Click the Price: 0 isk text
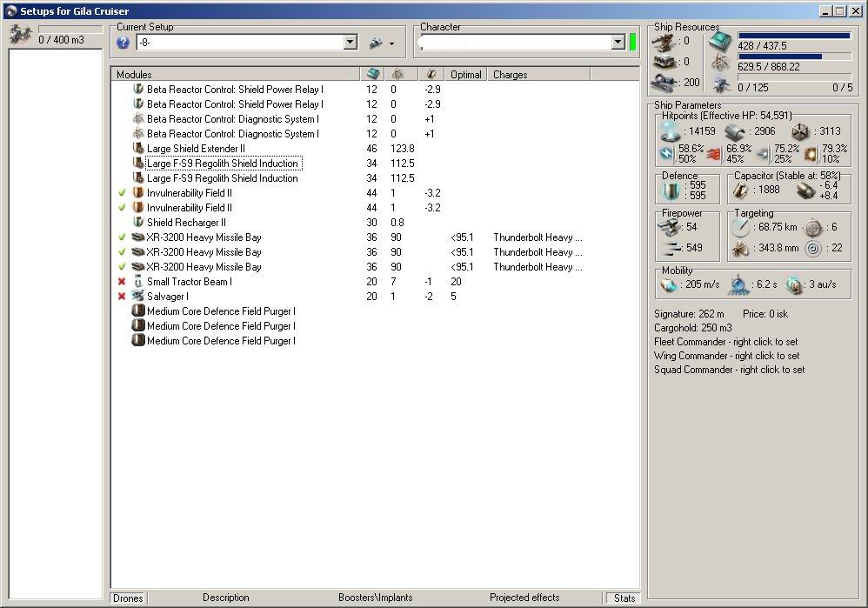 click(x=765, y=314)
